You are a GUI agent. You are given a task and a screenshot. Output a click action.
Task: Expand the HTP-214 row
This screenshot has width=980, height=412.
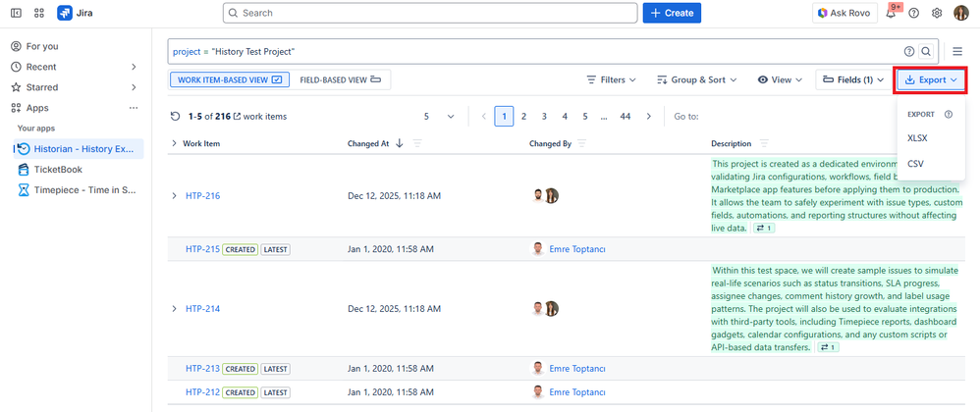(x=175, y=308)
